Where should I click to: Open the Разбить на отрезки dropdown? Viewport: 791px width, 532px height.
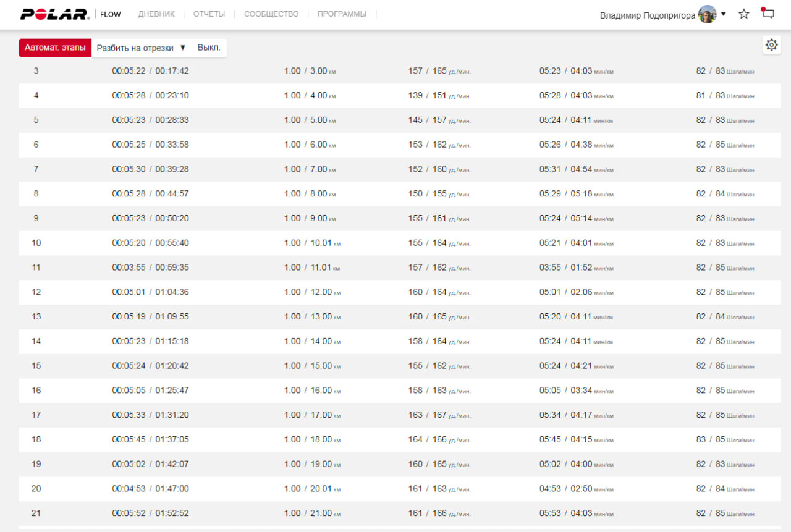coord(142,48)
